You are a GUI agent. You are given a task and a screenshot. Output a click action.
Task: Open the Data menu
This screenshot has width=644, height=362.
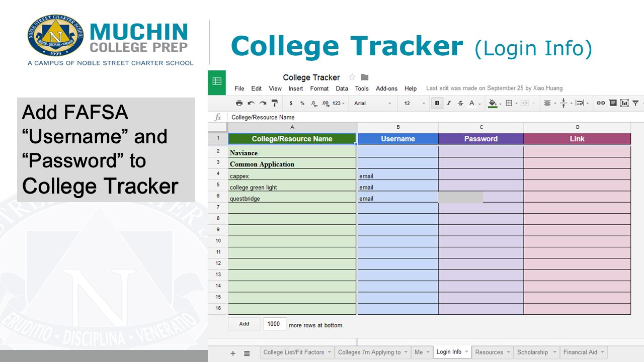342,88
